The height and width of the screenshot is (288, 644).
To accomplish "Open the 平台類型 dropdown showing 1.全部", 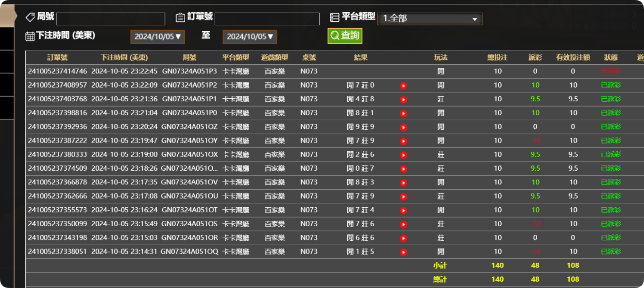I will [x=429, y=18].
